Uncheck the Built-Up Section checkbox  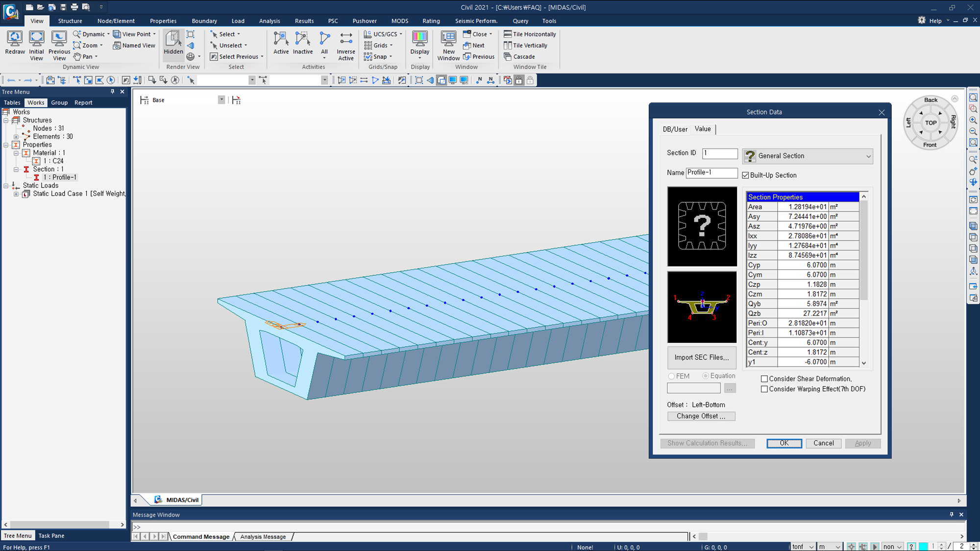pyautogui.click(x=745, y=175)
